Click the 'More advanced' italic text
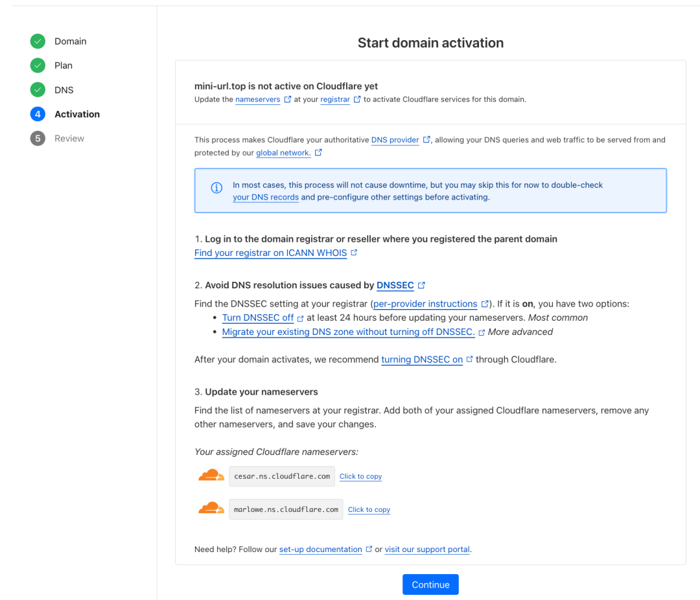700x600 pixels. pos(520,332)
